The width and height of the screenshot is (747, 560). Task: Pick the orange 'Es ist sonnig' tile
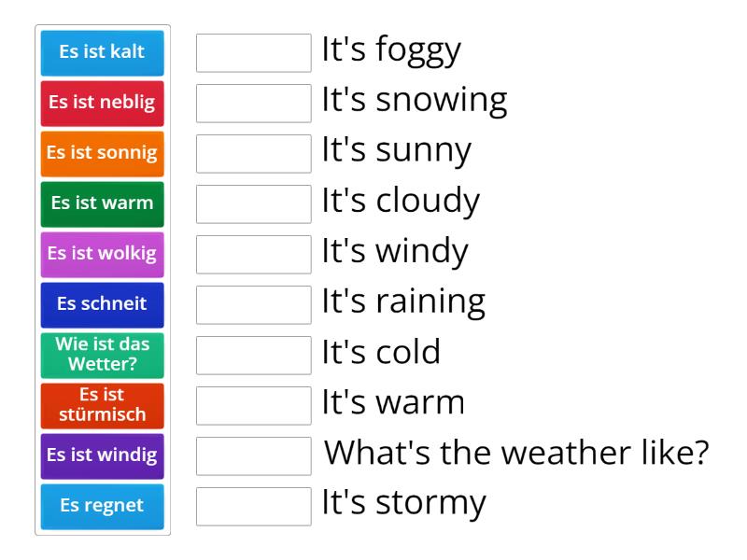[x=102, y=154]
